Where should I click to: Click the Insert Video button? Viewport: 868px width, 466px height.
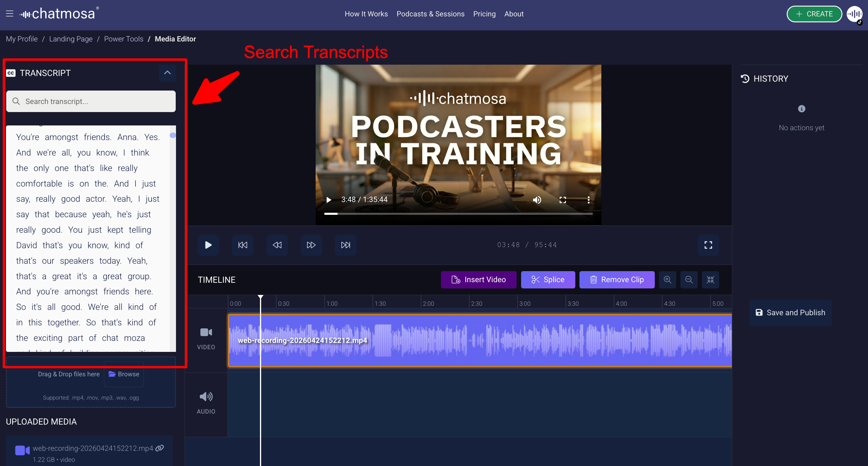tap(479, 279)
